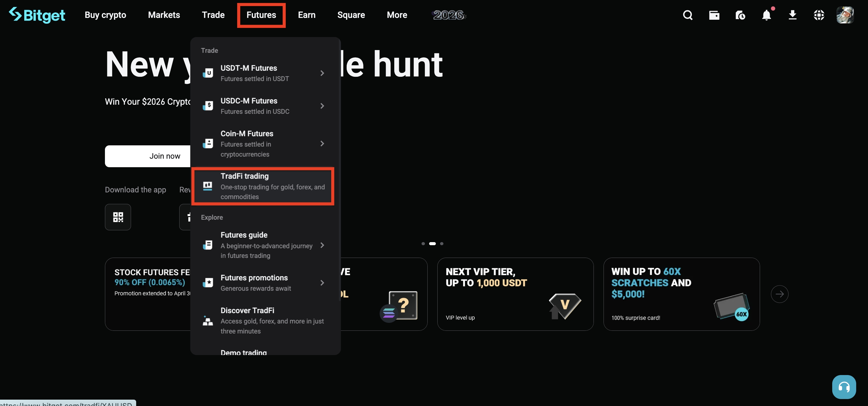Open the order history icon

740,15
